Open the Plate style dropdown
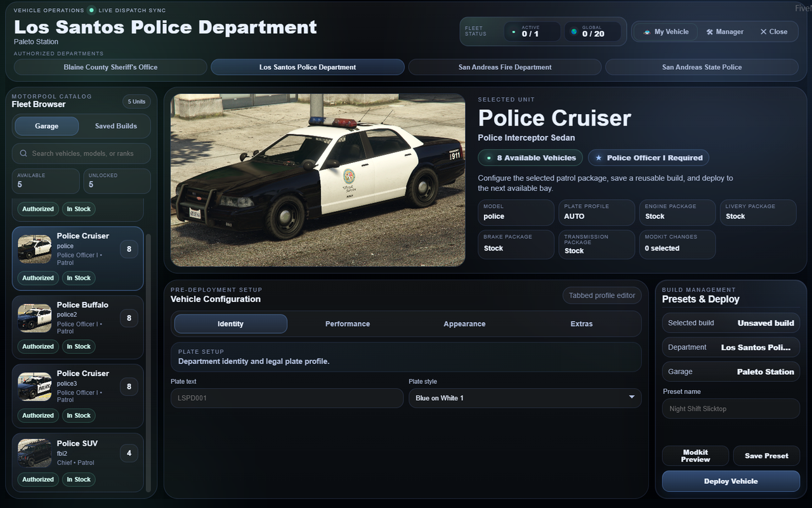This screenshot has height=508, width=812. (x=525, y=398)
